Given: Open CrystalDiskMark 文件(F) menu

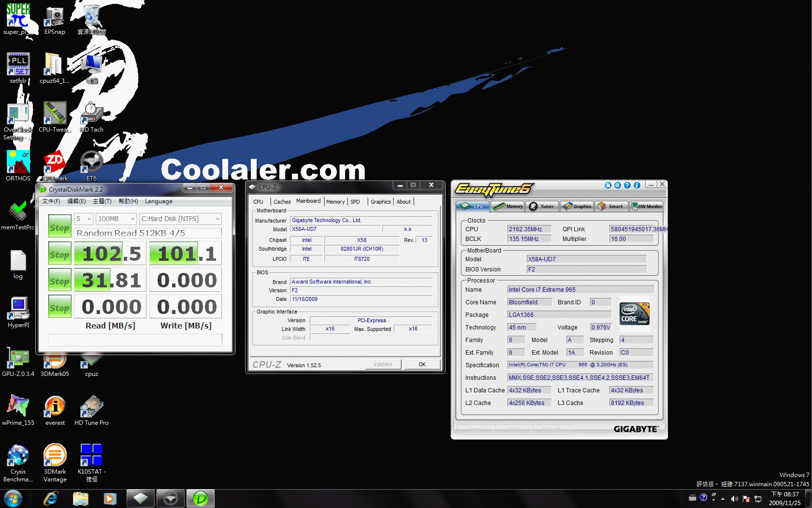Looking at the screenshot, I should (51, 201).
